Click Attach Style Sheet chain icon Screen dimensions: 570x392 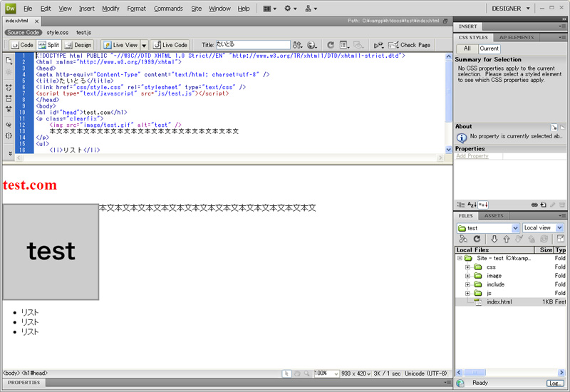tap(534, 205)
